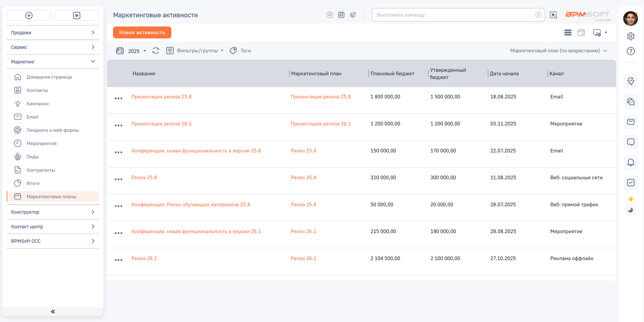Open Релиз 26.1 plan link in last row
The width and height of the screenshot is (644, 322).
tap(303, 258)
